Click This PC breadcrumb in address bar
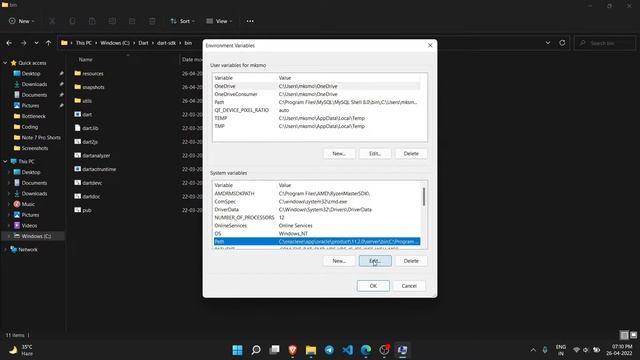Image resolution: width=640 pixels, height=360 pixels. click(x=84, y=43)
